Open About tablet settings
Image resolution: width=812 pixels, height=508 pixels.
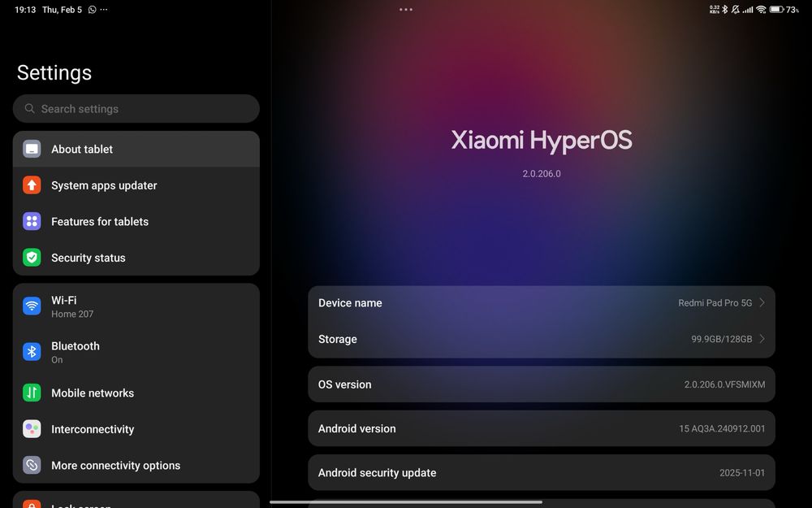coord(136,150)
